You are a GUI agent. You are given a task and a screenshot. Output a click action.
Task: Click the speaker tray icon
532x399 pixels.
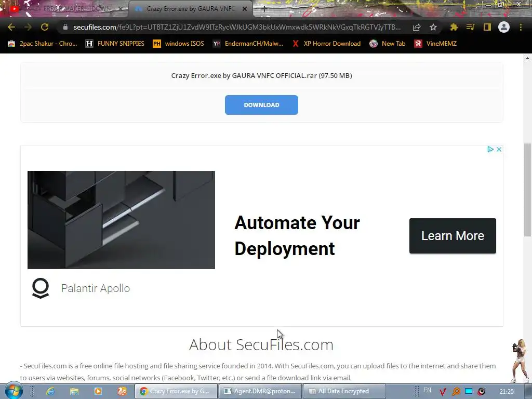coord(481,391)
